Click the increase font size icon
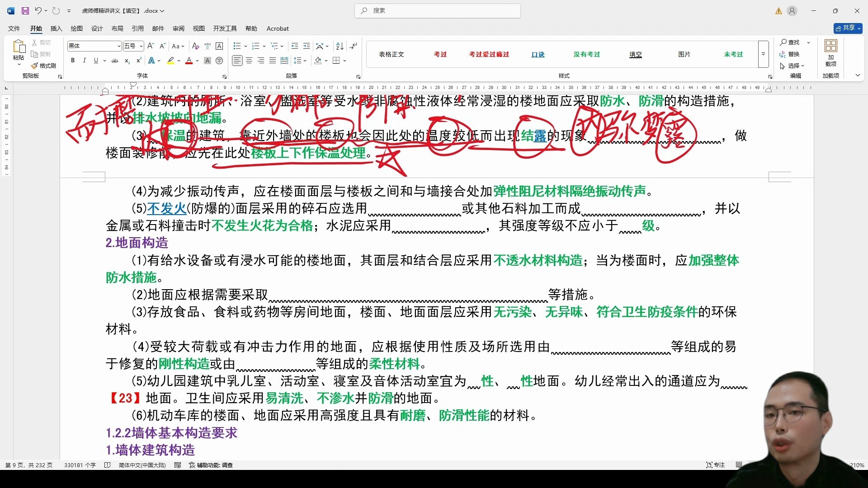Viewport: 868px width, 488px height. [151, 46]
